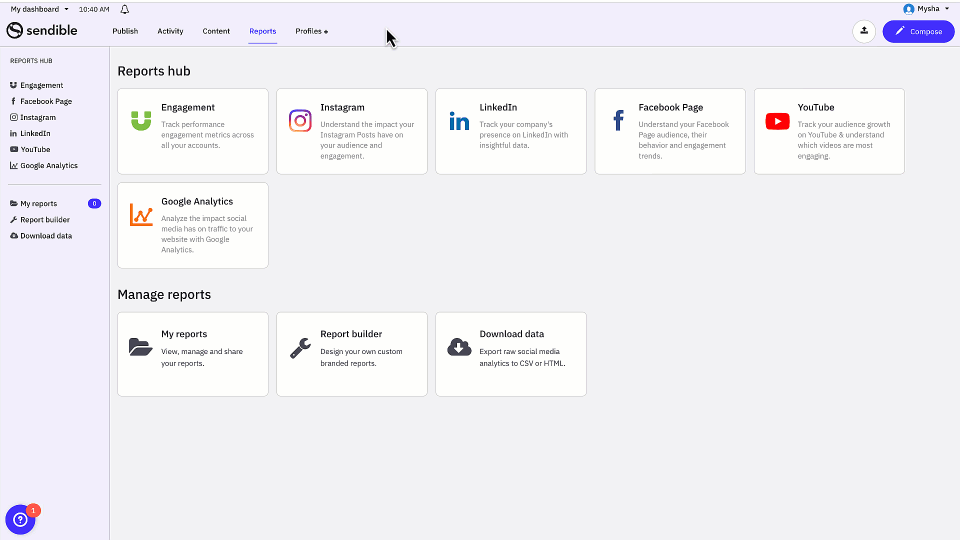Open the Profiles menu
Image resolution: width=960 pixels, height=540 pixels.
coord(311,31)
